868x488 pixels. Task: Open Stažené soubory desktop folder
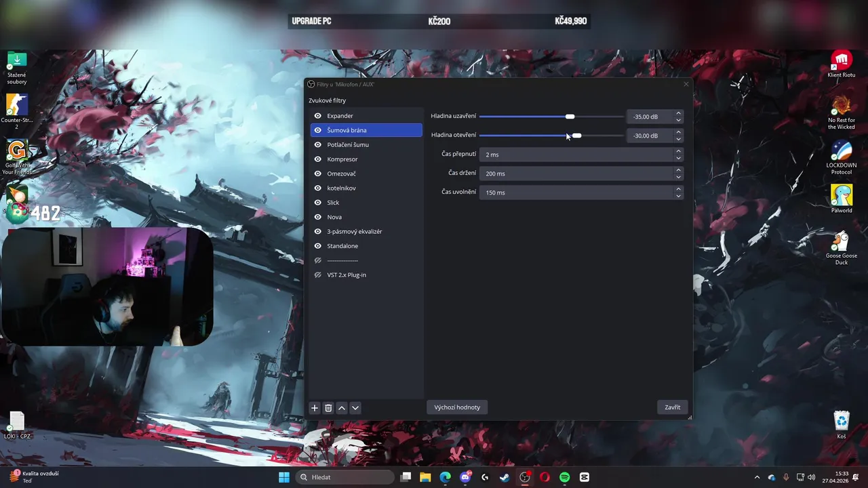[17, 68]
